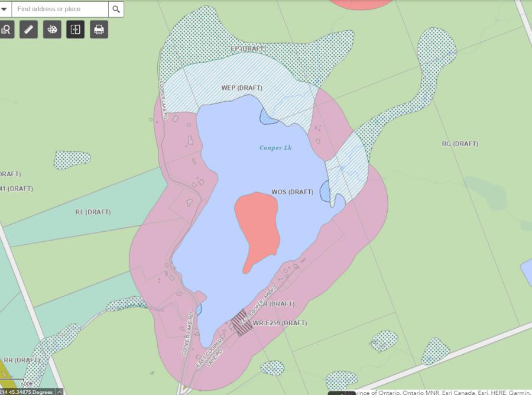
Task: Expand the coordinate widget arrow
Action: pos(60,391)
